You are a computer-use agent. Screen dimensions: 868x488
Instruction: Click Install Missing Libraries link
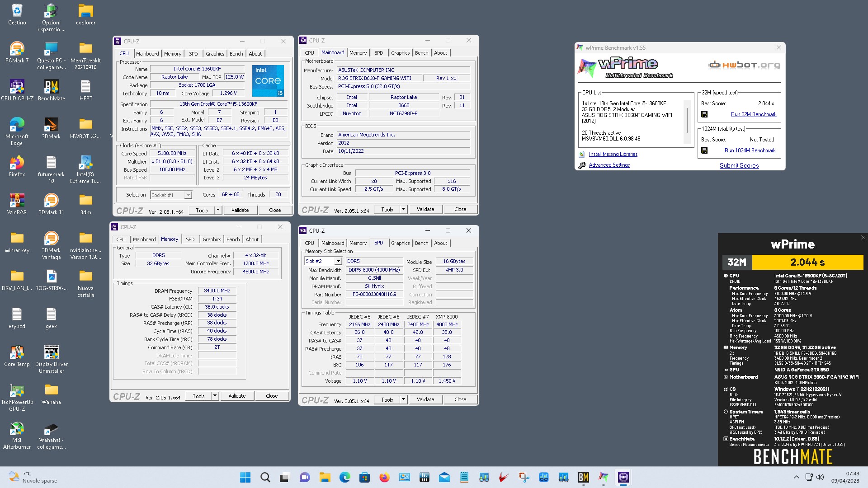tap(613, 154)
